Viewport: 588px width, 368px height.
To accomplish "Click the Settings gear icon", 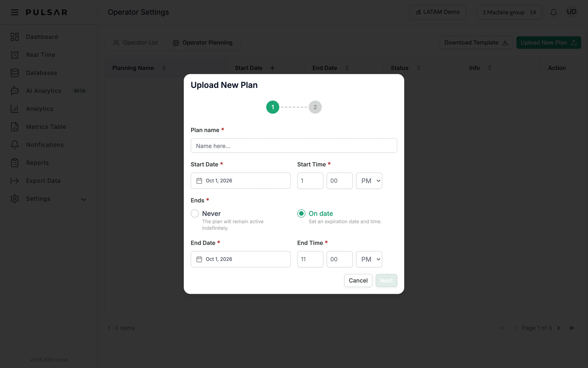I will point(14,199).
